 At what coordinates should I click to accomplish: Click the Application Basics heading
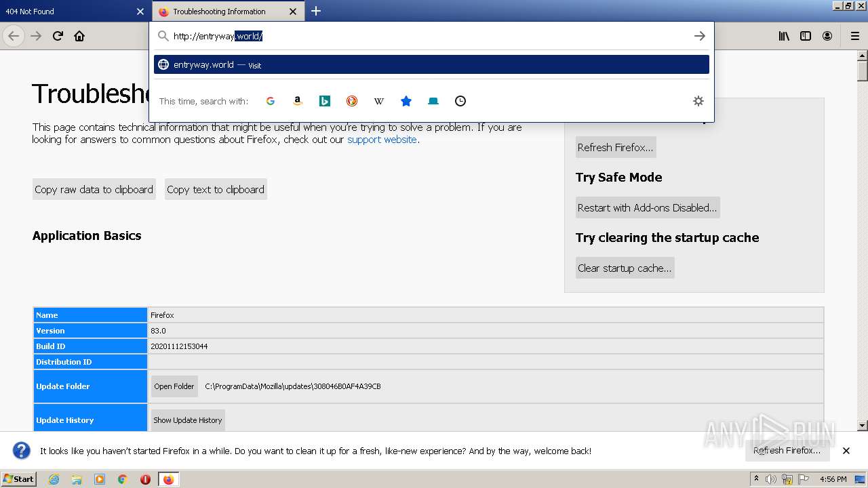pyautogui.click(x=87, y=236)
